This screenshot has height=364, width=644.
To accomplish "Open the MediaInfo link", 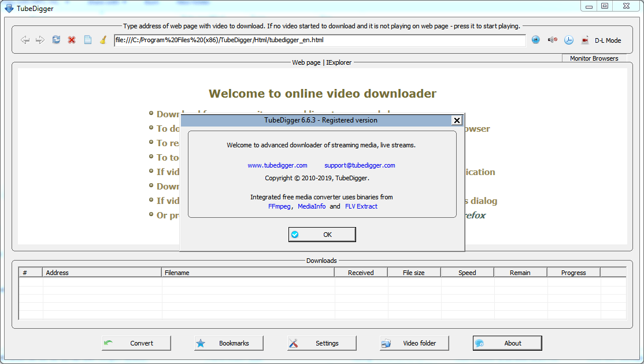I will pyautogui.click(x=312, y=206).
